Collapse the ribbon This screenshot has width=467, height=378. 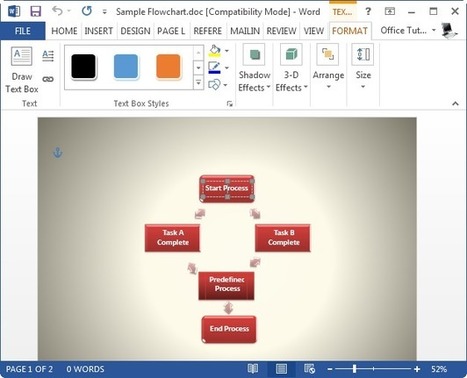(x=455, y=104)
